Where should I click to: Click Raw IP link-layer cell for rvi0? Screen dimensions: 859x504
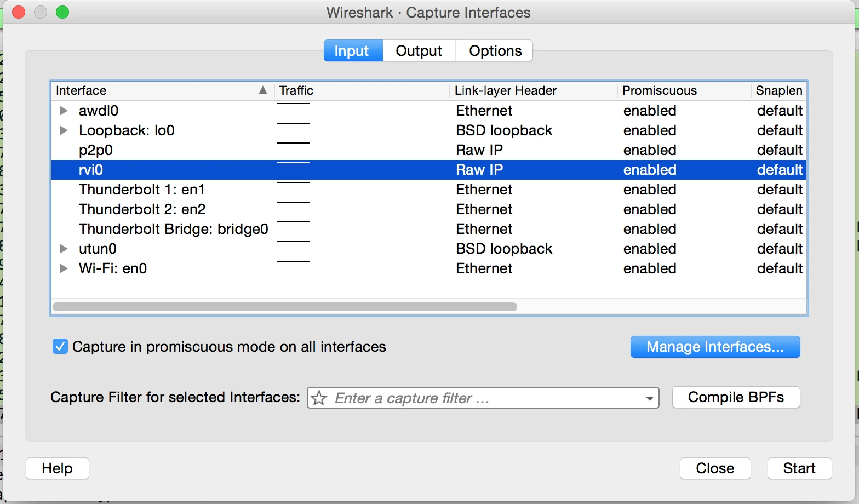(479, 170)
